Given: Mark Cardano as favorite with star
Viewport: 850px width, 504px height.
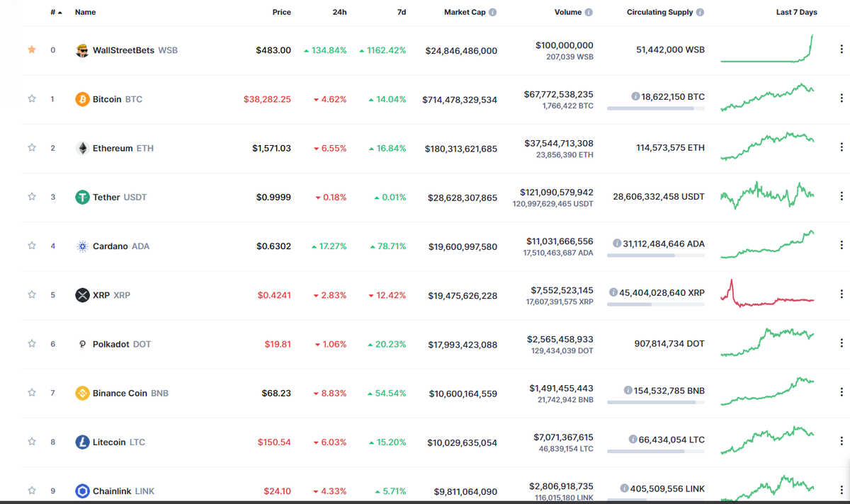Looking at the screenshot, I should [32, 246].
